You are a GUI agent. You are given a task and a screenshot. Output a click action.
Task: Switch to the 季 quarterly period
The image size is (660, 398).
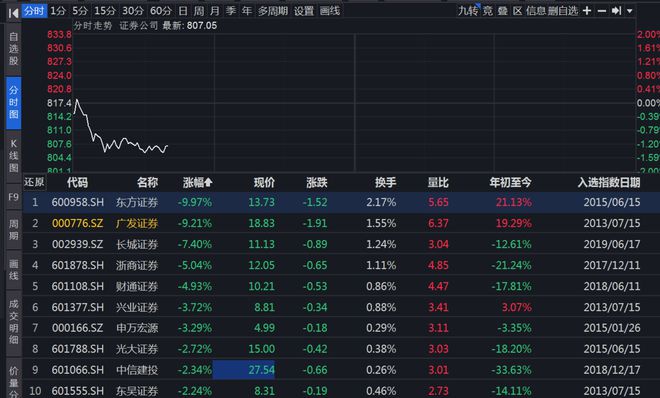(231, 11)
